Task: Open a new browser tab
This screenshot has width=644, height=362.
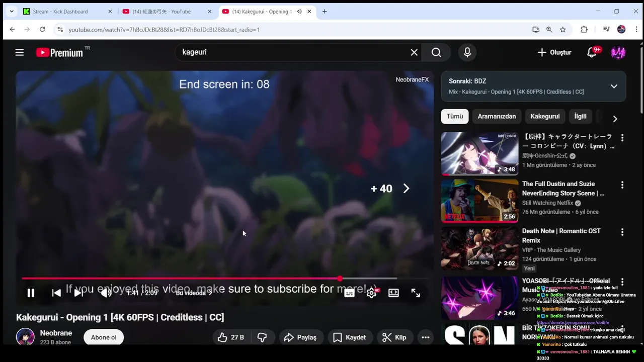Action: coord(325,12)
